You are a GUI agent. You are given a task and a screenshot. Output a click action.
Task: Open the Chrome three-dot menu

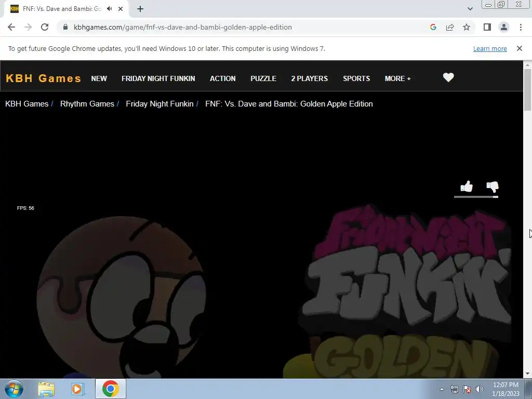click(x=521, y=27)
